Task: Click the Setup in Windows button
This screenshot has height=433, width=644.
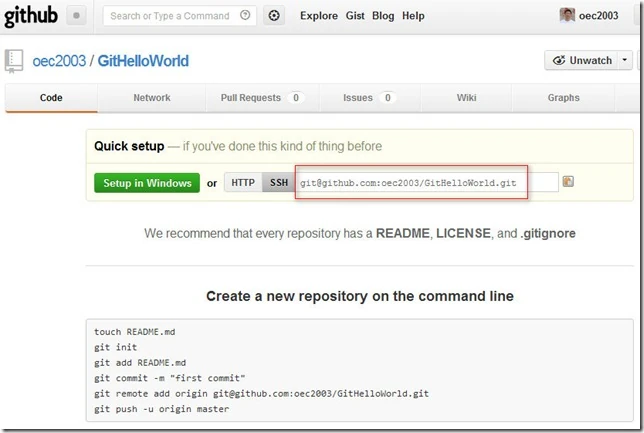Action: click(147, 183)
